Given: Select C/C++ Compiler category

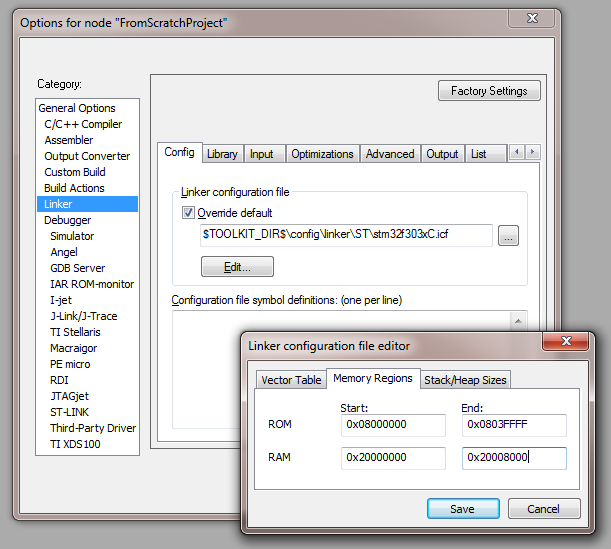Looking at the screenshot, I should [83, 124].
